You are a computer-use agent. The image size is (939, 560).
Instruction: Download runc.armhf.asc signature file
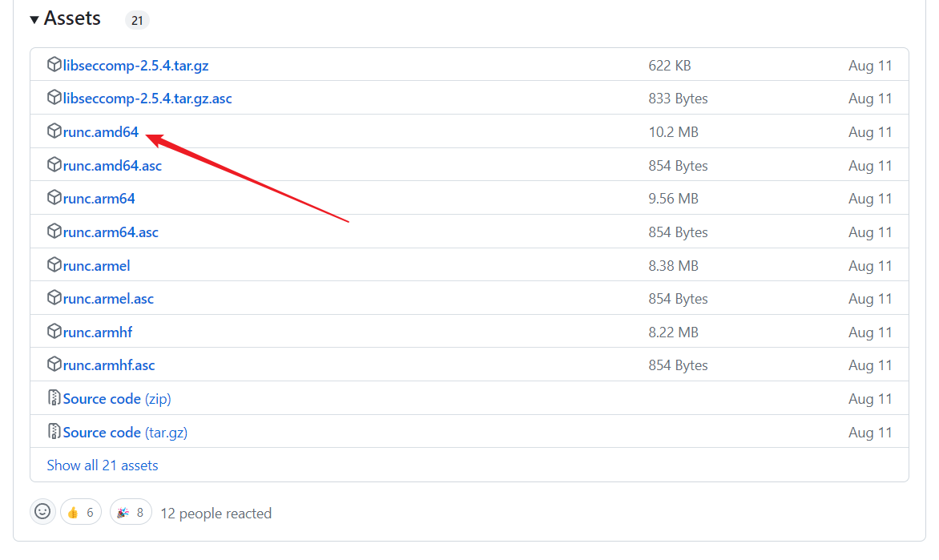pos(109,365)
